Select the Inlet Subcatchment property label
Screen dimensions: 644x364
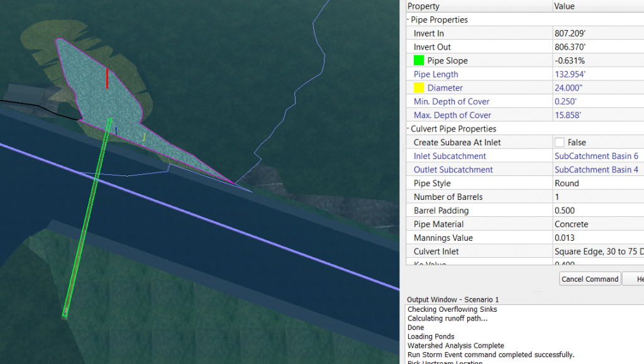click(450, 156)
